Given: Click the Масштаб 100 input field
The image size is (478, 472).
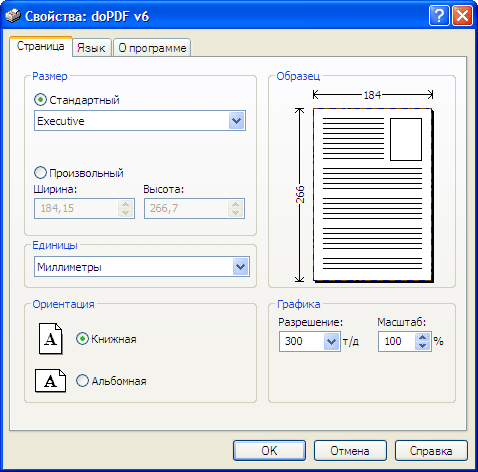Looking at the screenshot, I should (x=397, y=341).
